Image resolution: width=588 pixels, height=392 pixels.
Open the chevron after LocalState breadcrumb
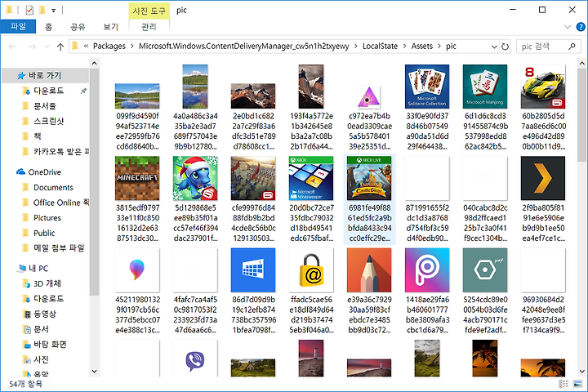[x=404, y=46]
